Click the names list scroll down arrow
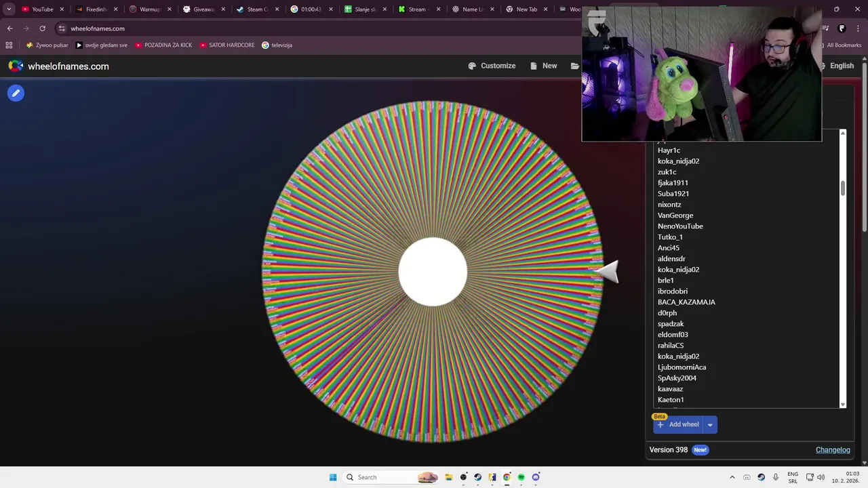This screenshot has width=868, height=488. coord(843,405)
